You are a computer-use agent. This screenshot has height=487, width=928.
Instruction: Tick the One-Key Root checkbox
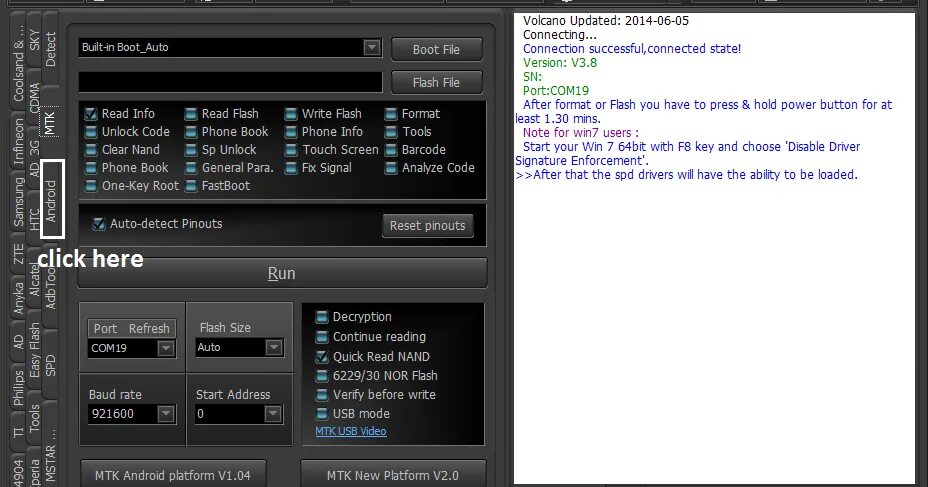click(x=91, y=186)
